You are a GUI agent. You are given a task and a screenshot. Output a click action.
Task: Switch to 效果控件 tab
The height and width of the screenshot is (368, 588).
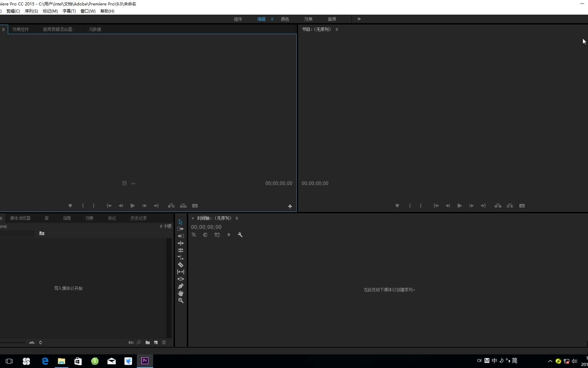click(20, 29)
